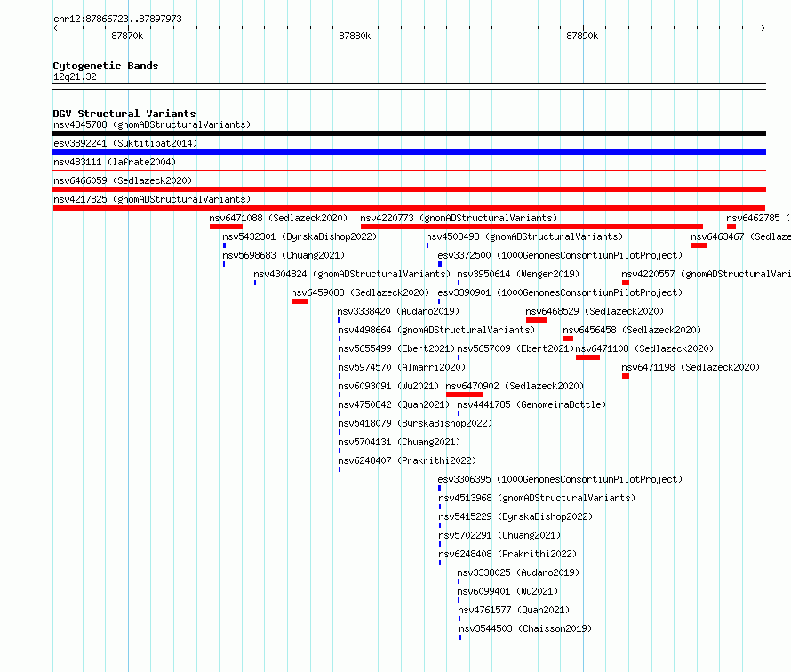Click nsv5702291 (Chuang2021) label

click(x=499, y=535)
